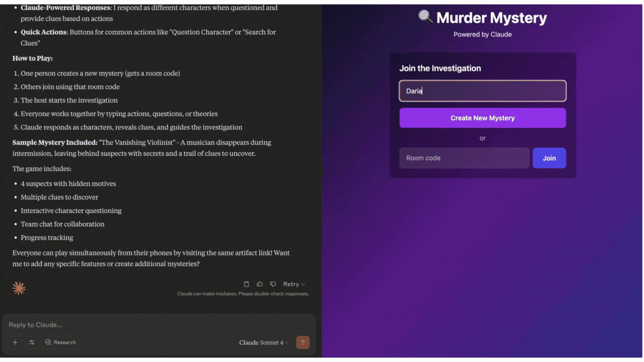
Task: Click the Join button
Action: [x=549, y=158]
